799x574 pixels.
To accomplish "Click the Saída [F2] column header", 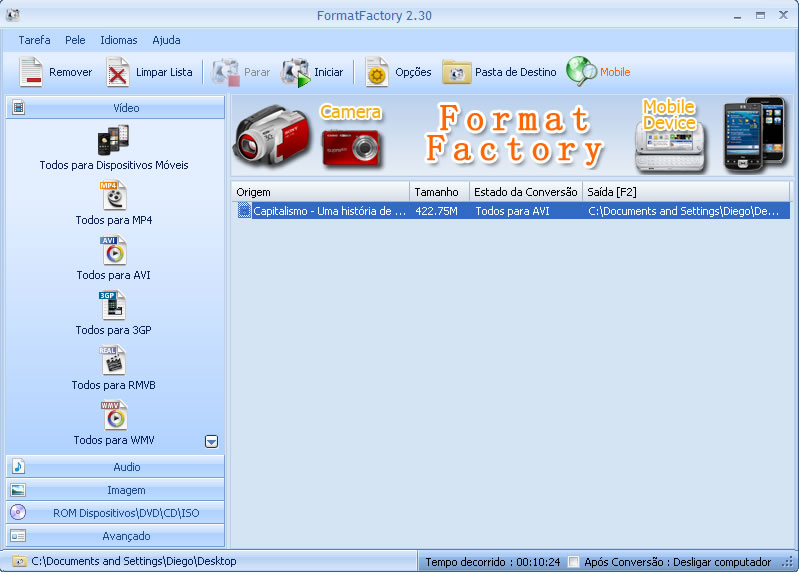I will tap(686, 192).
